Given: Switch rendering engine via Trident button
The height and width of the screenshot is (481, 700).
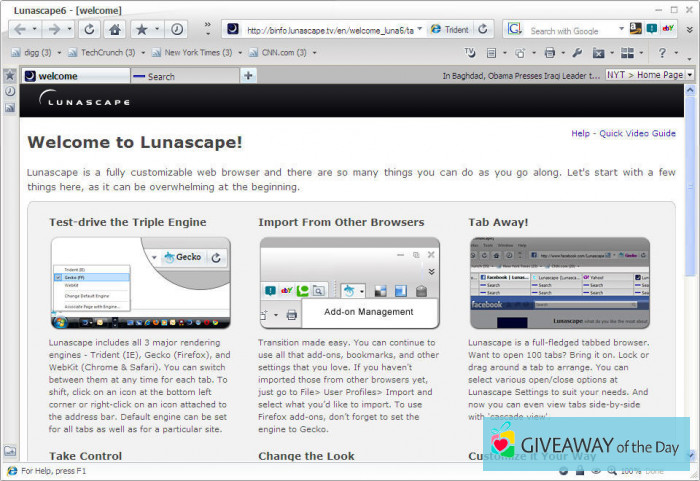Looking at the screenshot, I should click(450, 29).
